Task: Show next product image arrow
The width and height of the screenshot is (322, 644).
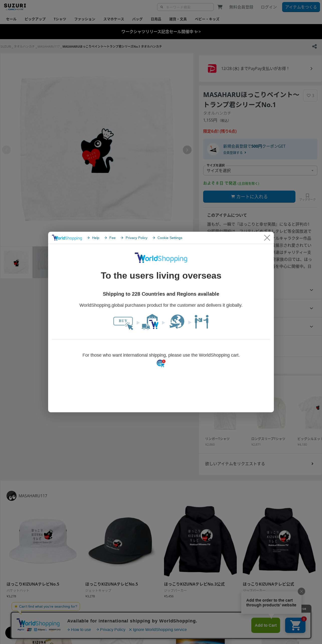Action: point(187,150)
